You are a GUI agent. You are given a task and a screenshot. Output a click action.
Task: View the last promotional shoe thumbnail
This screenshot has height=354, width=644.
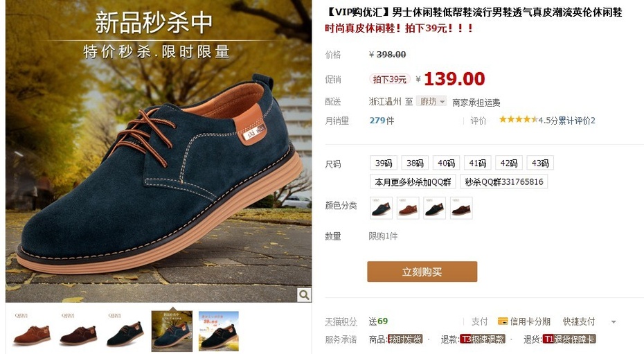pyautogui.click(x=219, y=331)
